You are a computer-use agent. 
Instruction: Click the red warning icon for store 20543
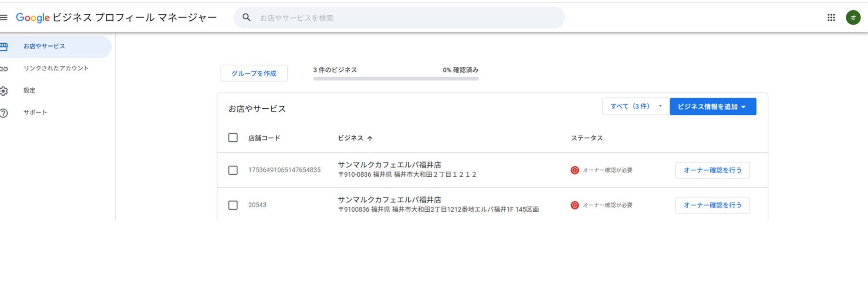click(575, 205)
